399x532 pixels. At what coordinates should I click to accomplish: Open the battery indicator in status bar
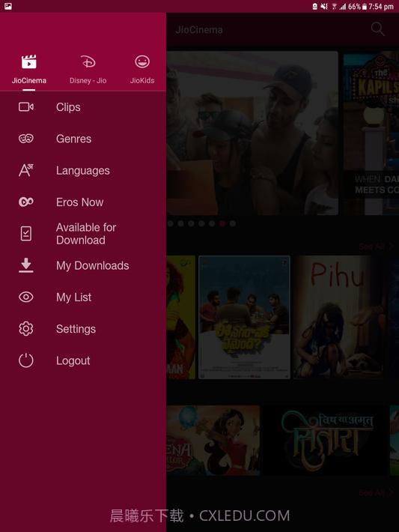point(365,7)
